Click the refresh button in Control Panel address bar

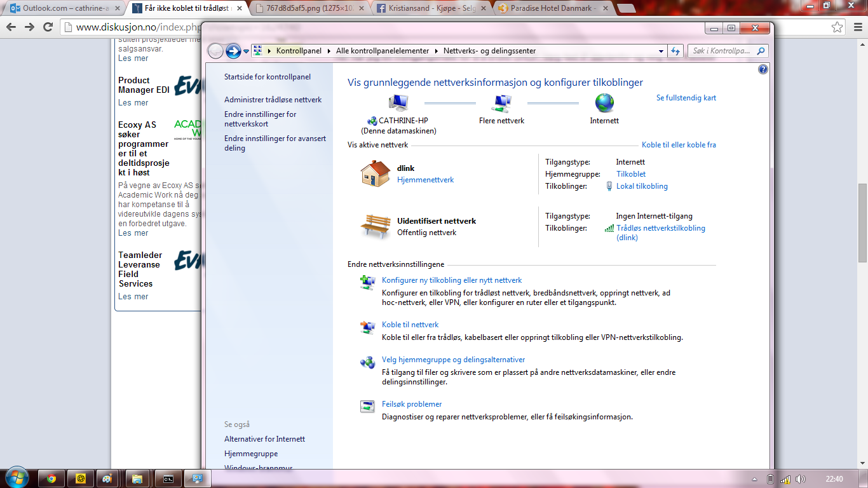[675, 51]
